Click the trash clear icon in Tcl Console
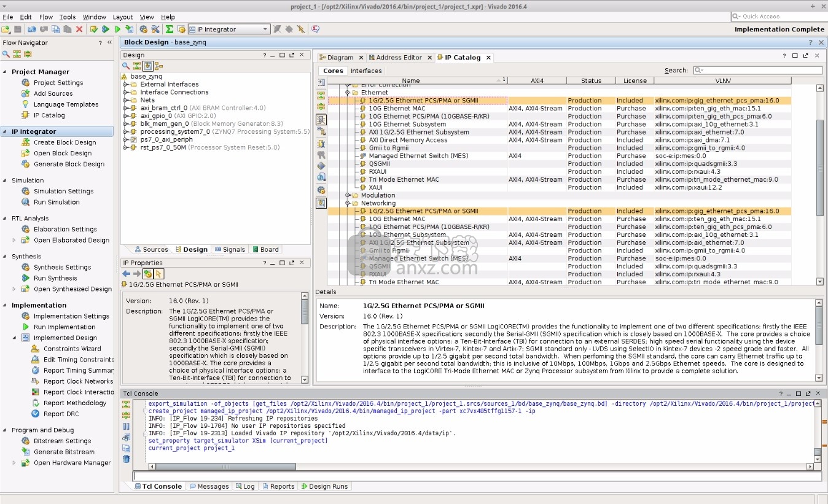 (x=126, y=459)
